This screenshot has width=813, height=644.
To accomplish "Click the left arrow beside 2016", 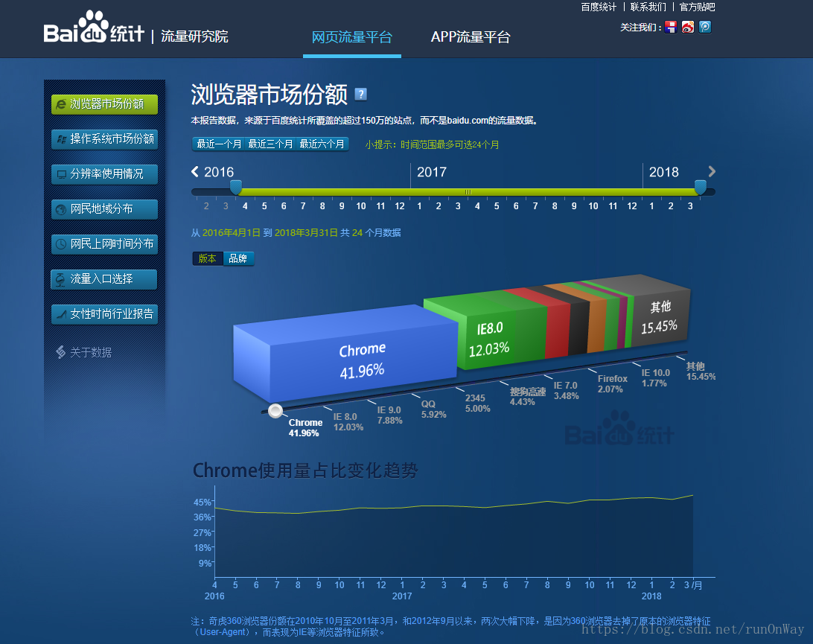I will (x=194, y=171).
